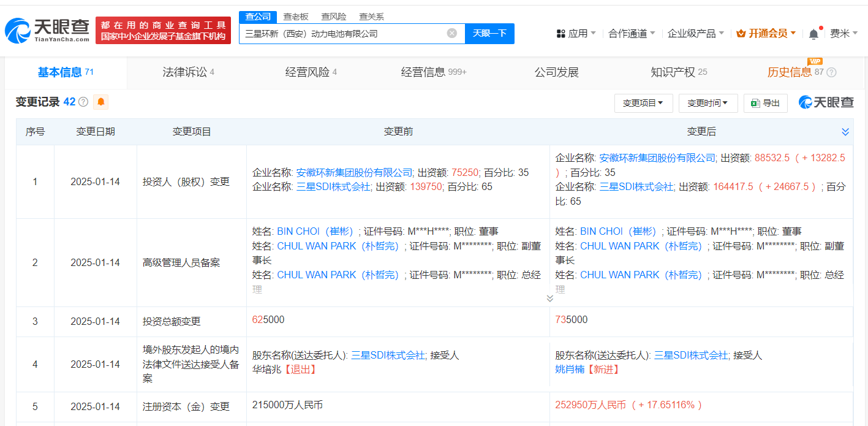
Task: Select the 查公司 search tab
Action: pos(258,17)
